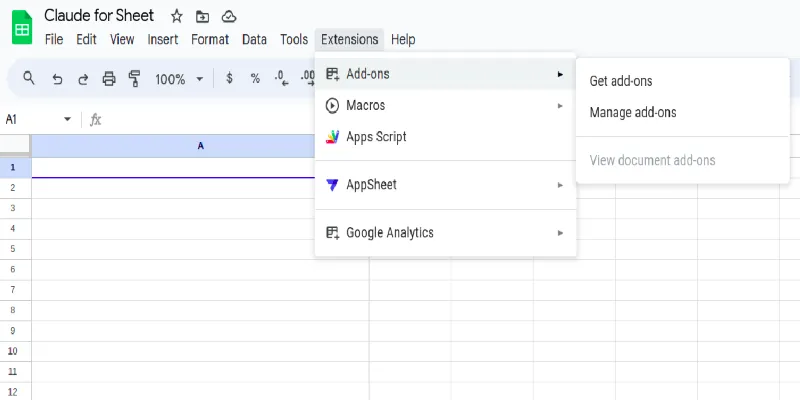Check cloud save status icon
Viewport: 800px width, 400px height.
click(229, 17)
